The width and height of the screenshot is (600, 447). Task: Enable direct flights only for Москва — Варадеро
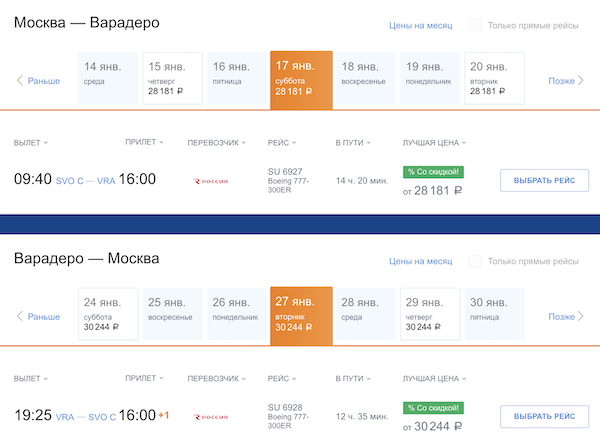(475, 25)
